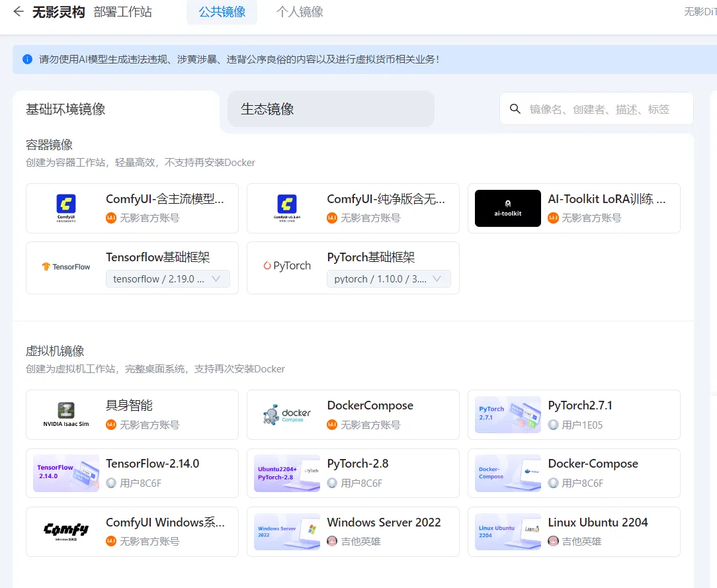Click the PyTorch flame logo
The image size is (717, 588).
pyautogui.click(x=287, y=266)
